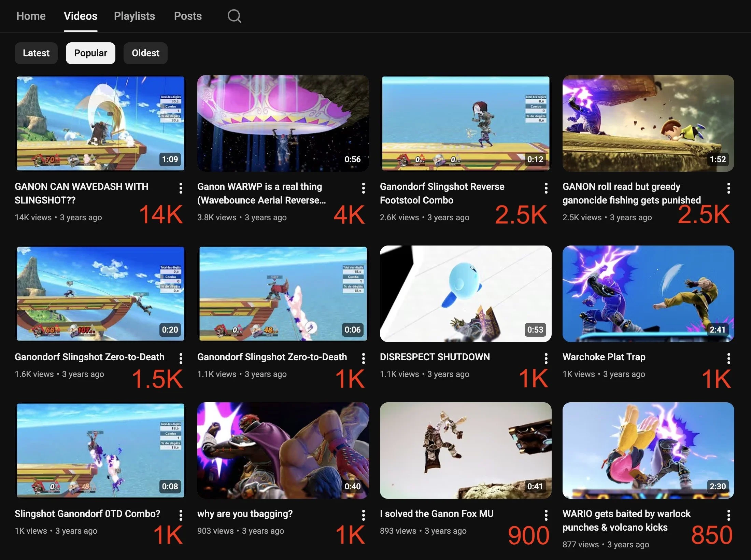Open three-dot menu for Ganon WARWP video
The width and height of the screenshot is (751, 560).
pos(363,188)
